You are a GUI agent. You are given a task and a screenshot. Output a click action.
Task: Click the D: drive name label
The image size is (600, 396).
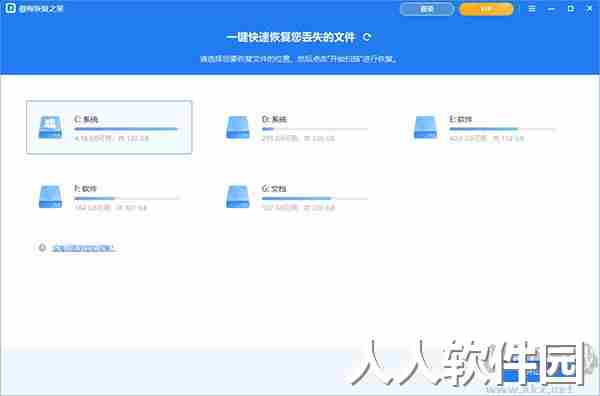click(274, 119)
